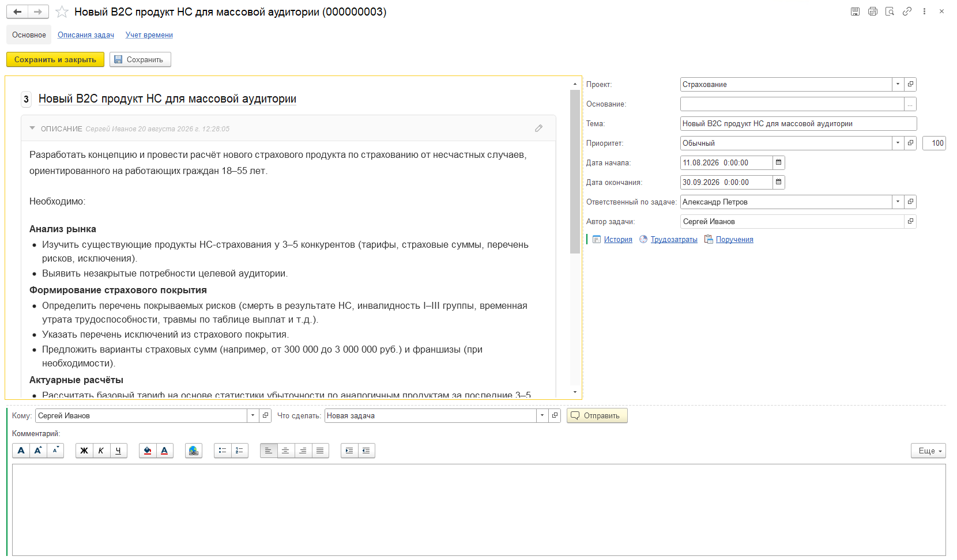Viewport: 957px width, 560px height.
Task: Insert a numbered list in comment
Action: click(240, 451)
